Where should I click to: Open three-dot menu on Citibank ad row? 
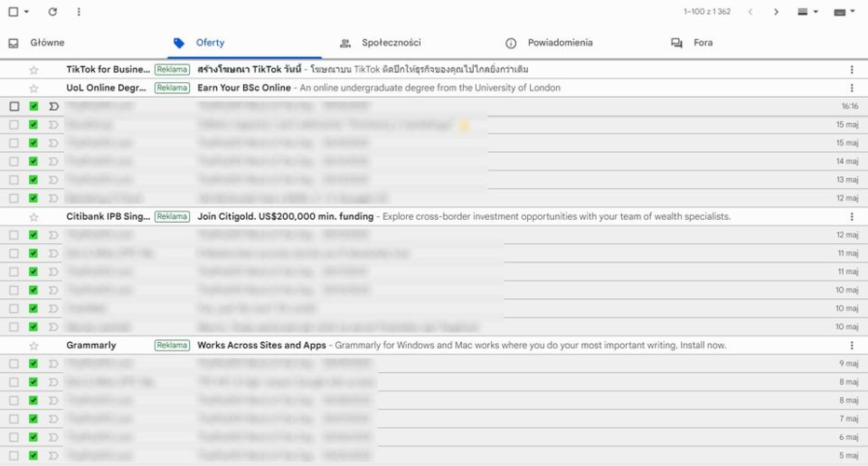[851, 217]
